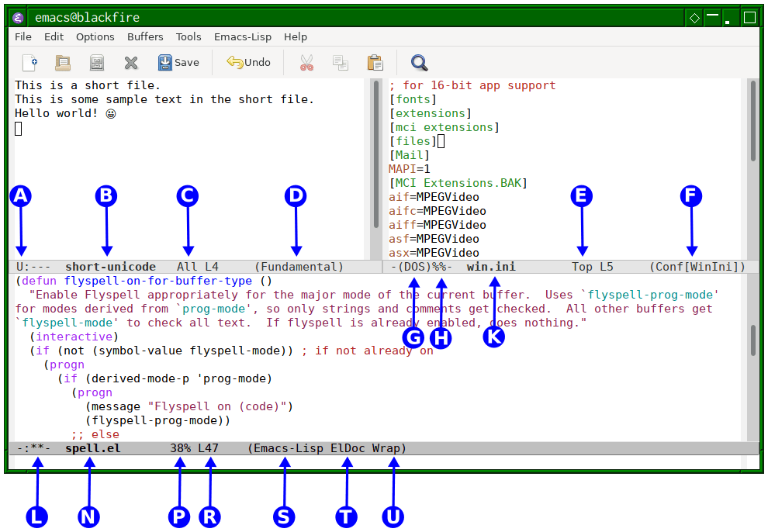Open the Conf[WinIni] mode menu
The width and height of the screenshot is (768, 532).
pos(692,266)
